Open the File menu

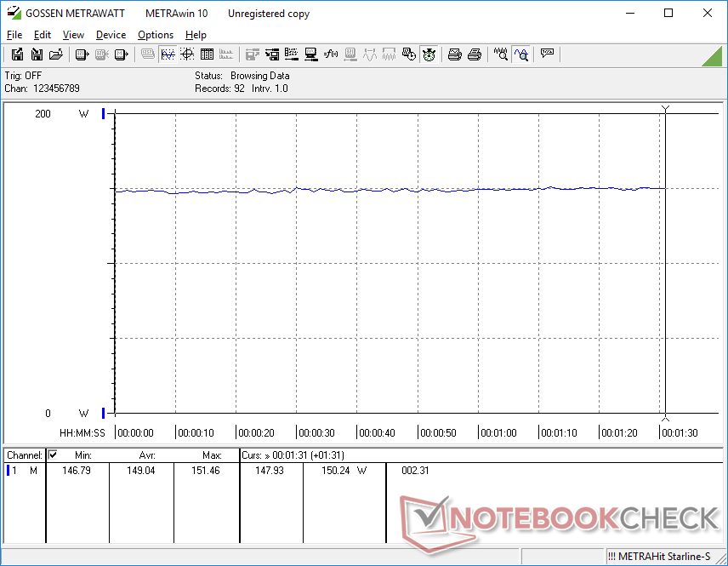point(14,35)
